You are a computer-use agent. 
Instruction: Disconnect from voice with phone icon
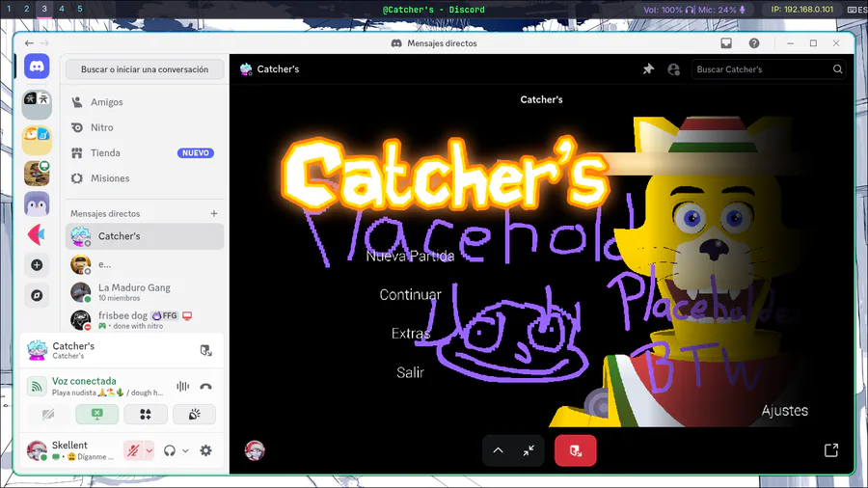click(x=206, y=386)
